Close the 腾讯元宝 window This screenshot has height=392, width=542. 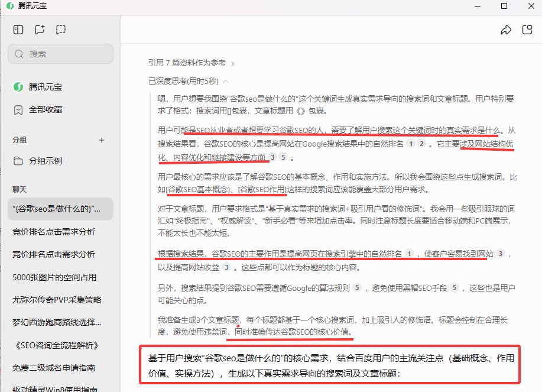click(531, 7)
